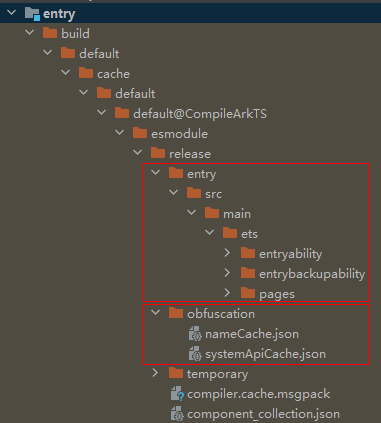Select the "entryability" folder label
381x423 pixels.
pos(291,254)
